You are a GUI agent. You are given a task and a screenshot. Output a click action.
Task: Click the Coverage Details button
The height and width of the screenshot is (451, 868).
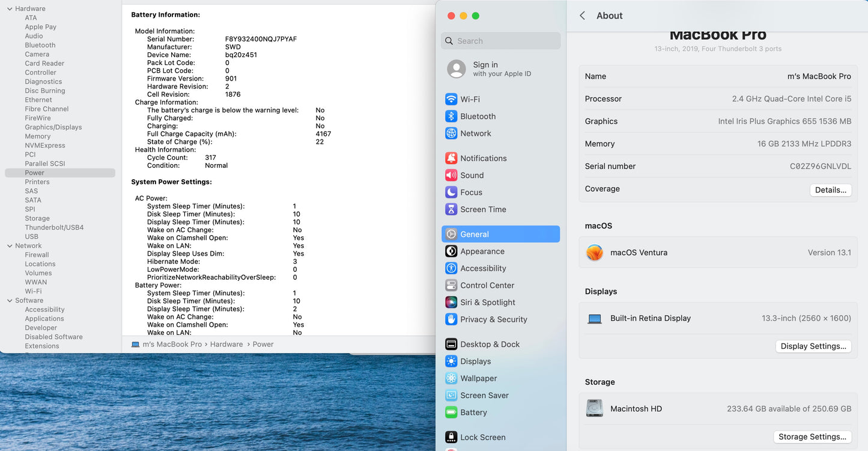pyautogui.click(x=830, y=190)
